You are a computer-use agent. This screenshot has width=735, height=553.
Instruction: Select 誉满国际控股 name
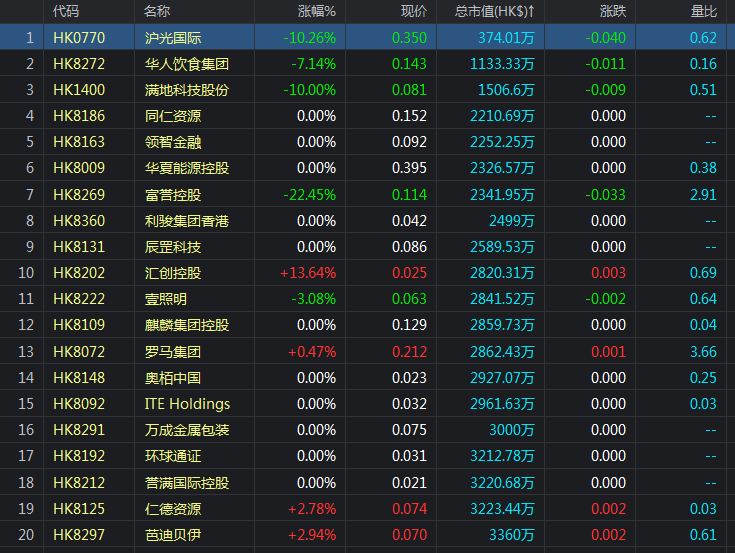tap(187, 483)
